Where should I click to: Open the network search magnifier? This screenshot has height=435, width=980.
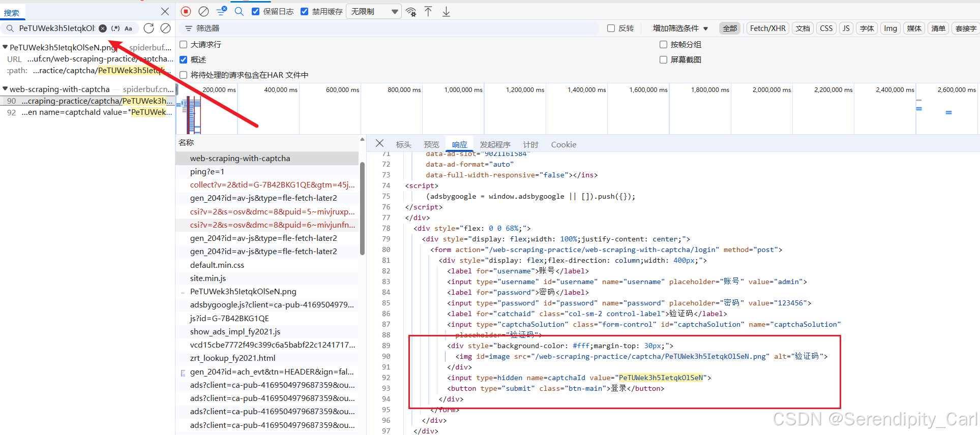pos(239,11)
